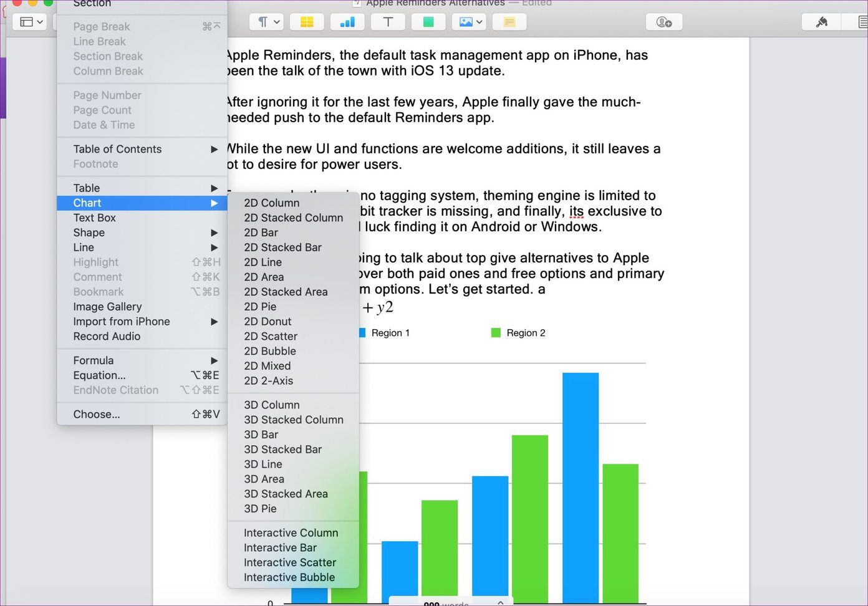Insert an Interactive Bar chart
Viewport: 868px width, 606px height.
coord(293,548)
